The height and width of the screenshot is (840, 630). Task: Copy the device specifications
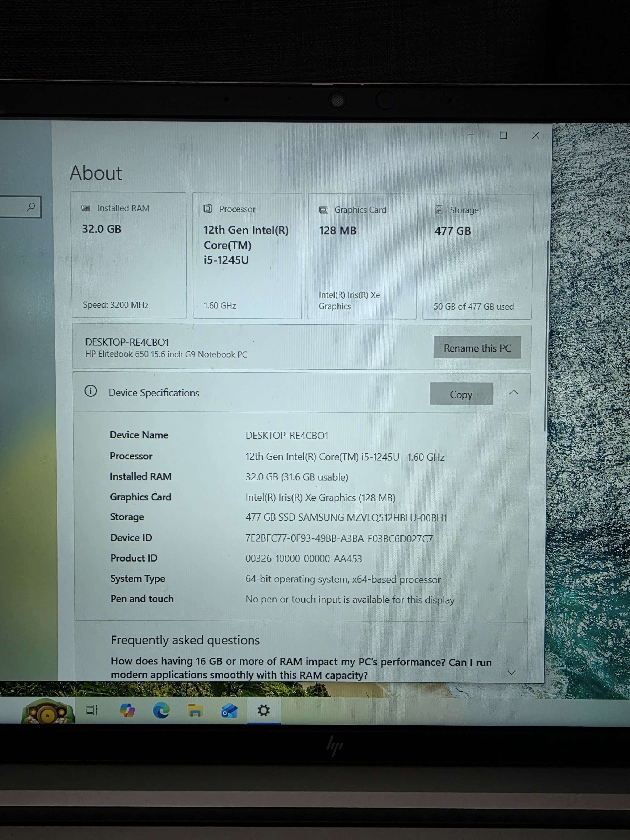click(461, 394)
